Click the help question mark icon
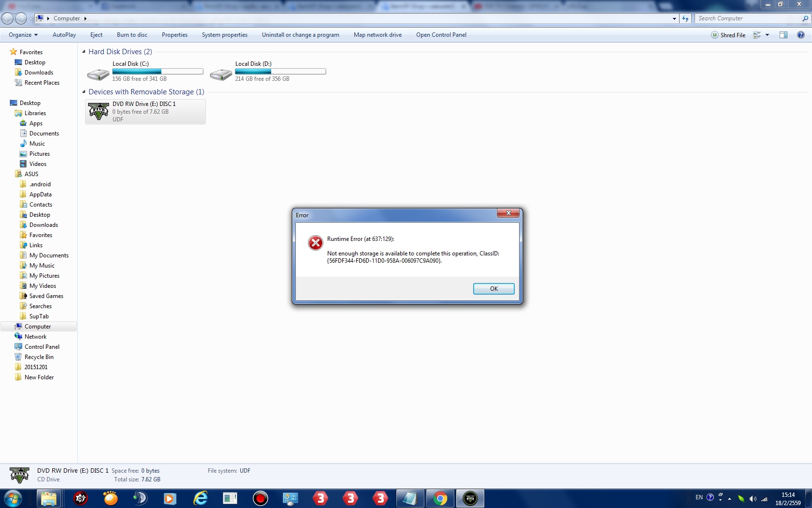 pos(800,35)
